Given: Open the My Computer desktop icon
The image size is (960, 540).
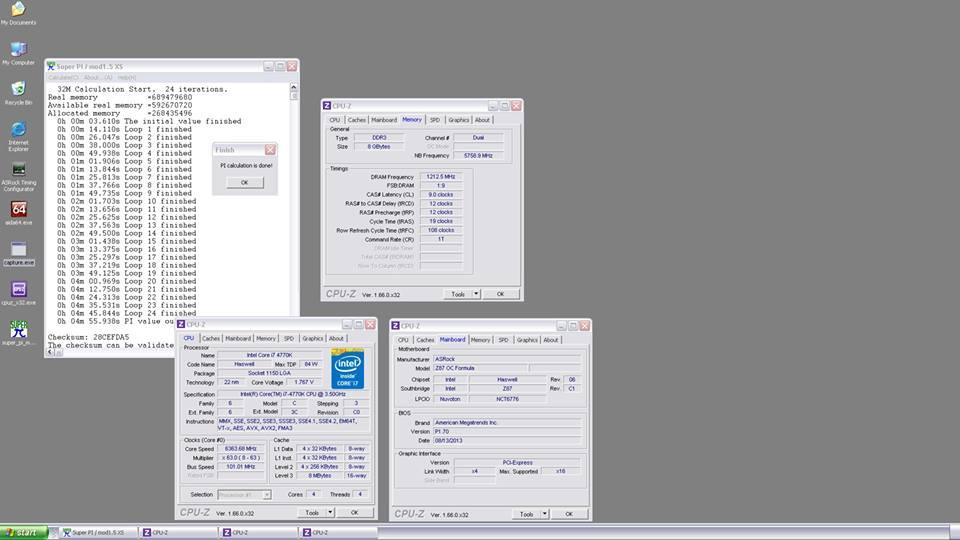Looking at the screenshot, I should pyautogui.click(x=18, y=53).
